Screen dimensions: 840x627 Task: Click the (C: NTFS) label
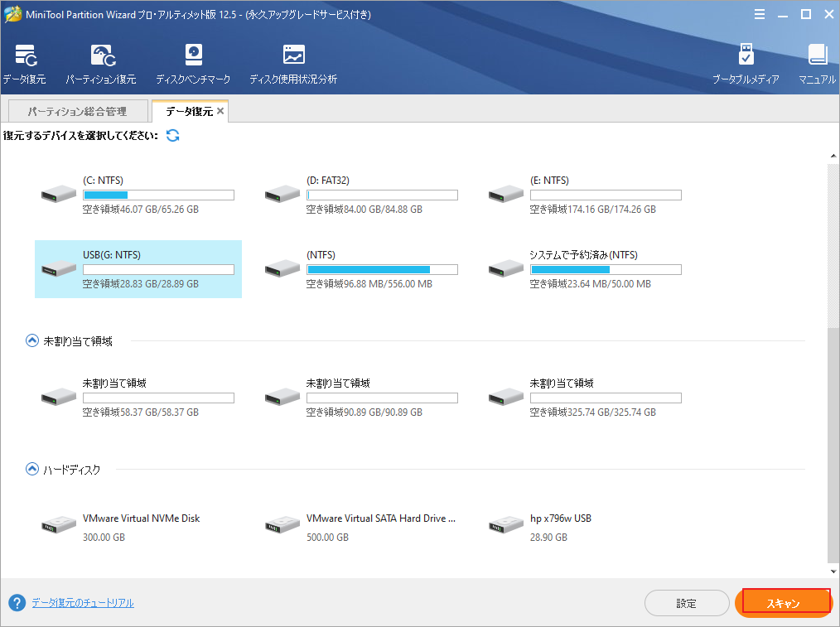coord(103,181)
